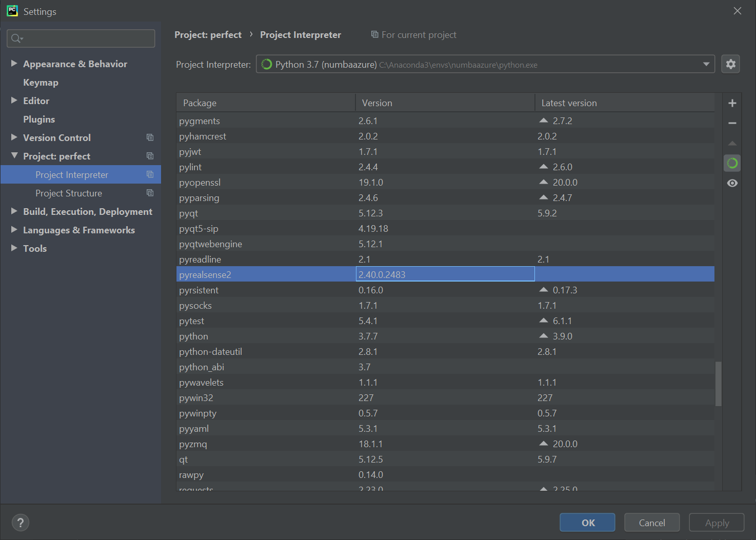Viewport: 756px width, 540px height.
Task: Open the interpreter settings gear menu
Action: (730, 64)
